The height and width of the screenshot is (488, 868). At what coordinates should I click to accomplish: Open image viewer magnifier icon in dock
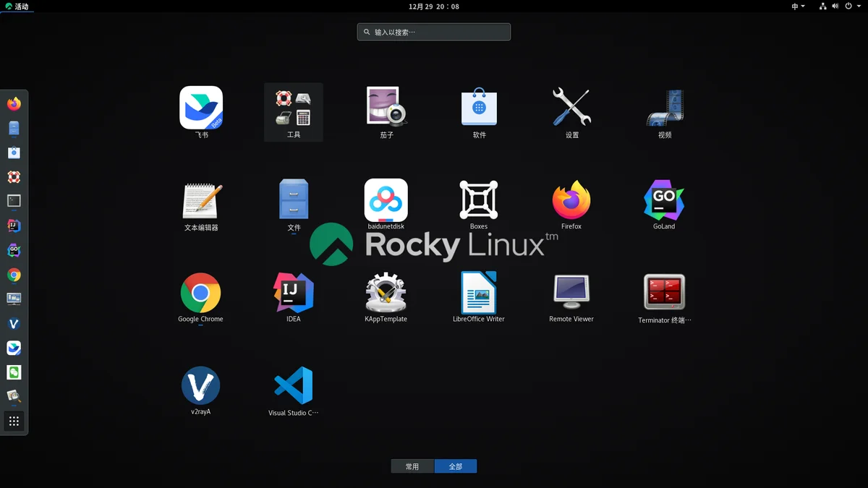point(14,396)
